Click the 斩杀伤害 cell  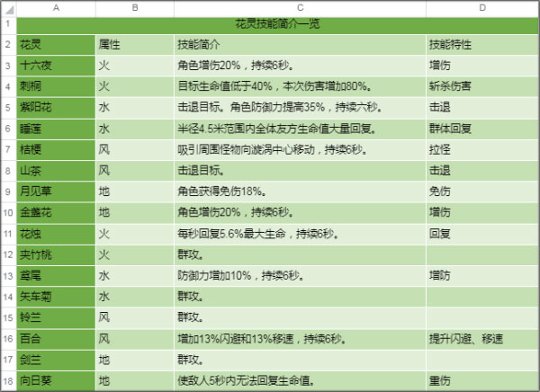click(481, 86)
